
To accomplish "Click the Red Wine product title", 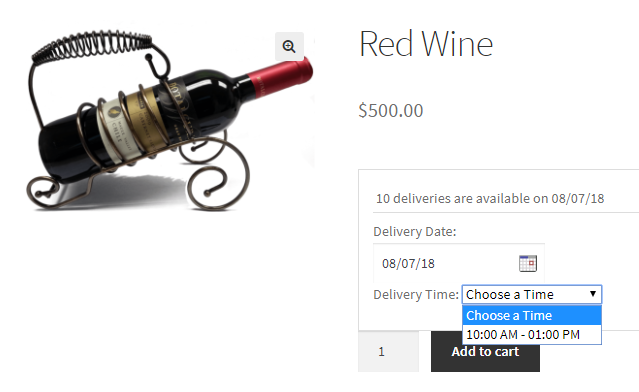I will [x=426, y=44].
